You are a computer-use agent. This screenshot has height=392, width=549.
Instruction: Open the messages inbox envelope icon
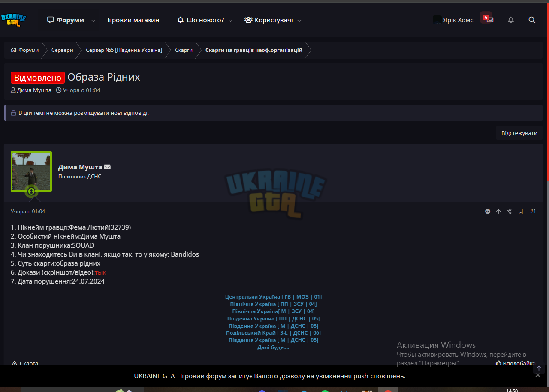tap(490, 20)
